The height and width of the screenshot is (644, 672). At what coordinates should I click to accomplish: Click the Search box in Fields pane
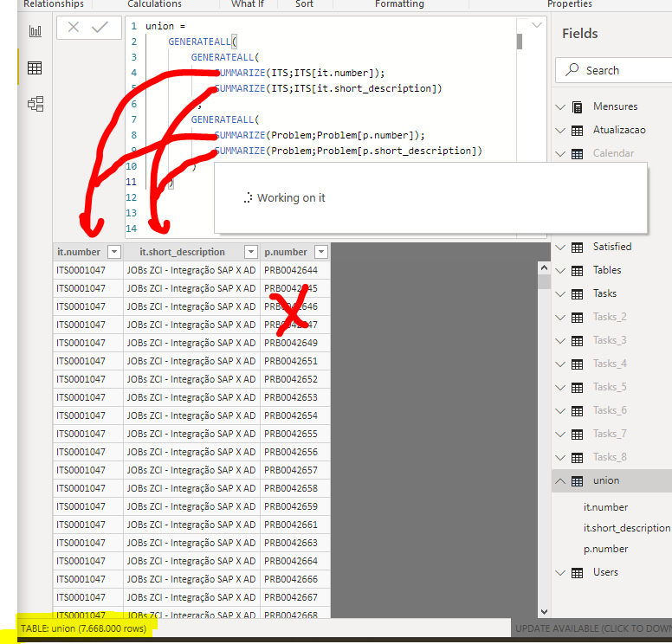[614, 70]
